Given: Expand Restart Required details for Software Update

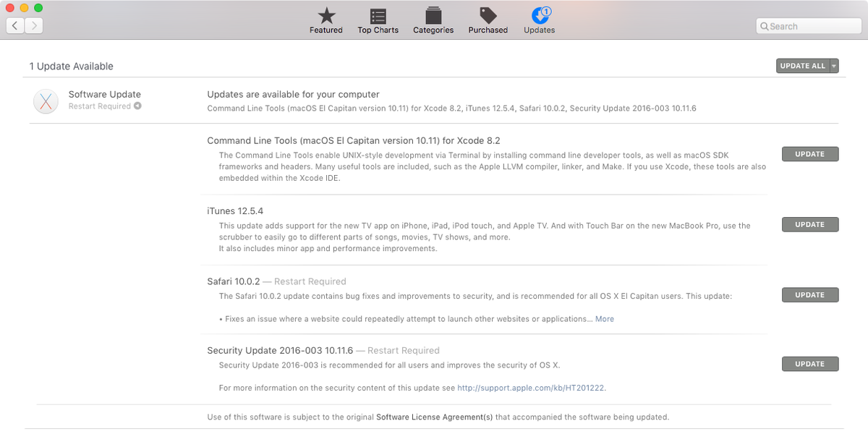Looking at the screenshot, I should pos(137,106).
